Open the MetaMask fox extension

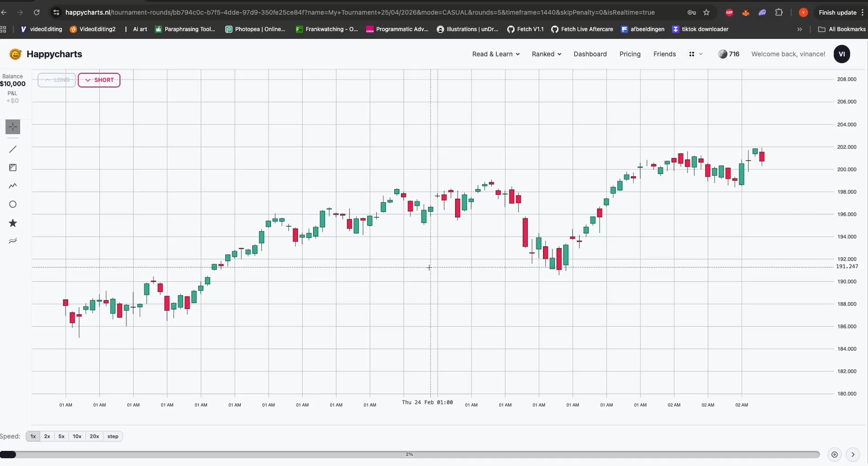745,12
